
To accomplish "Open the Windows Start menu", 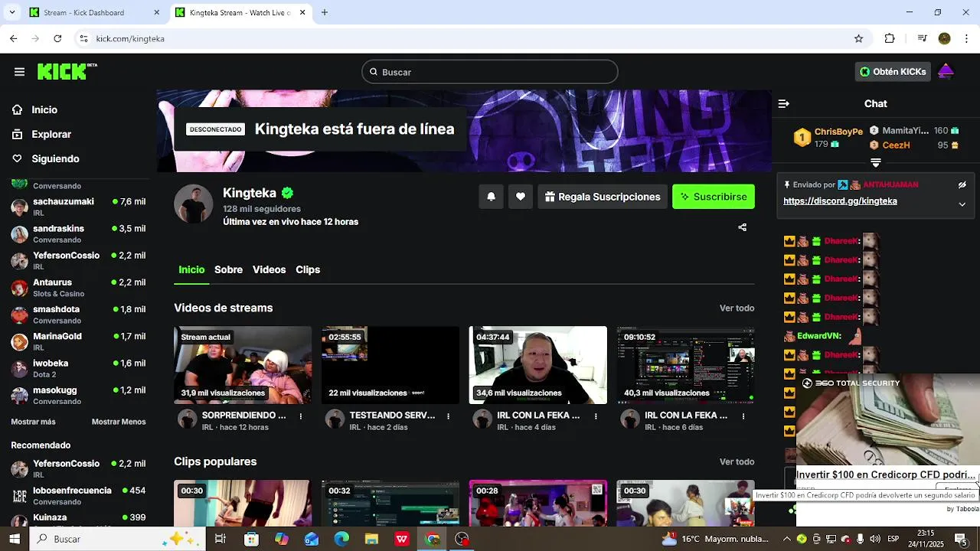I will pos(15,539).
